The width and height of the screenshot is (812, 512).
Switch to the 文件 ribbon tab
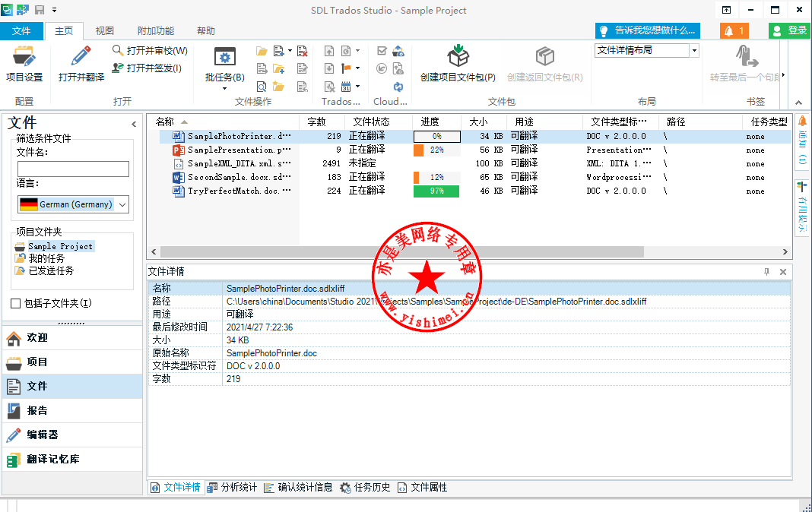(x=21, y=31)
